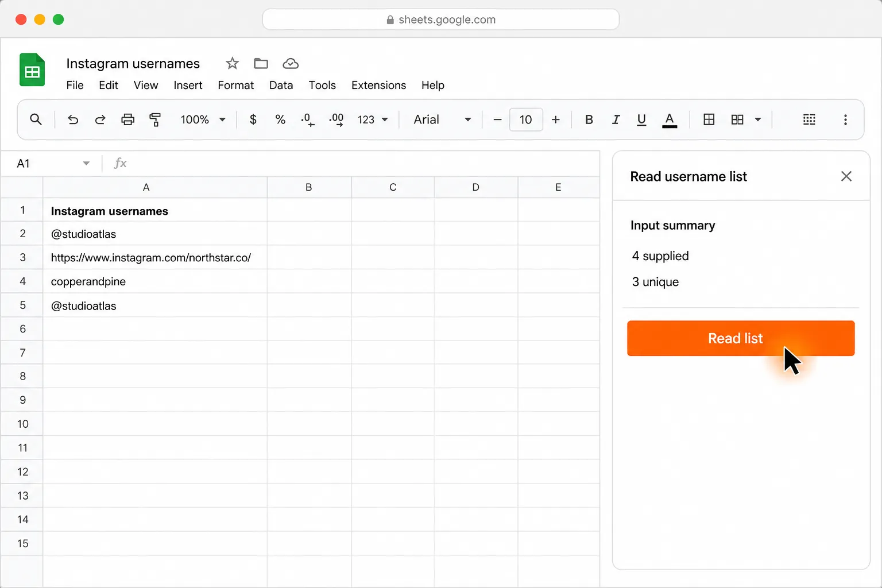
Task: Click the orange Read list button
Action: pos(741,338)
